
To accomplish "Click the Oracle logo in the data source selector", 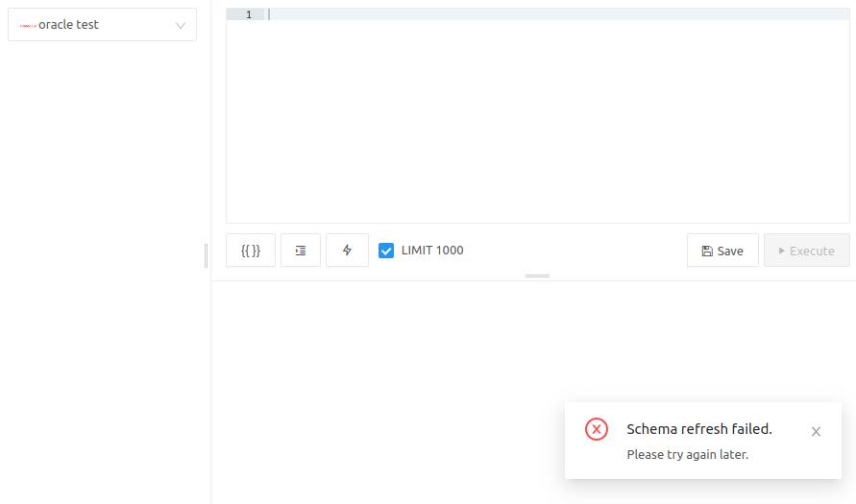I will [x=29, y=26].
